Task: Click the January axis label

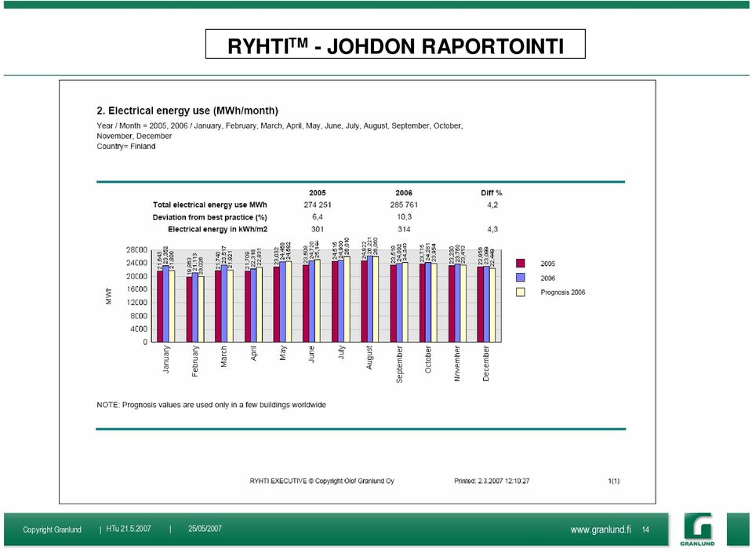Action: pyautogui.click(x=166, y=359)
